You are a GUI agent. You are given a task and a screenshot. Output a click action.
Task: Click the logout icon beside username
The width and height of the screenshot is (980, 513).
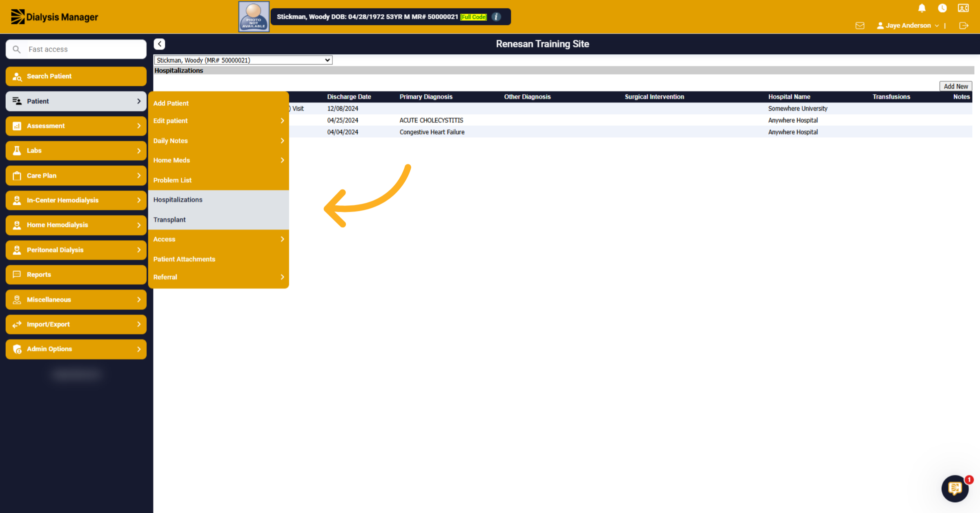(964, 25)
